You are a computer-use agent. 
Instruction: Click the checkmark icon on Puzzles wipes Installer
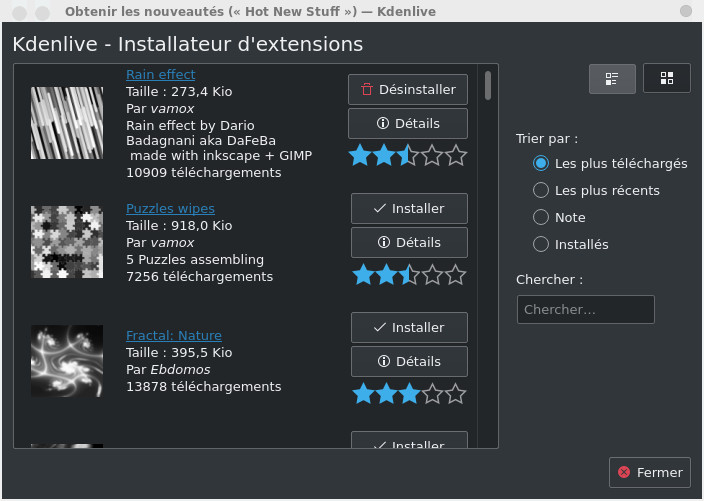(x=380, y=208)
